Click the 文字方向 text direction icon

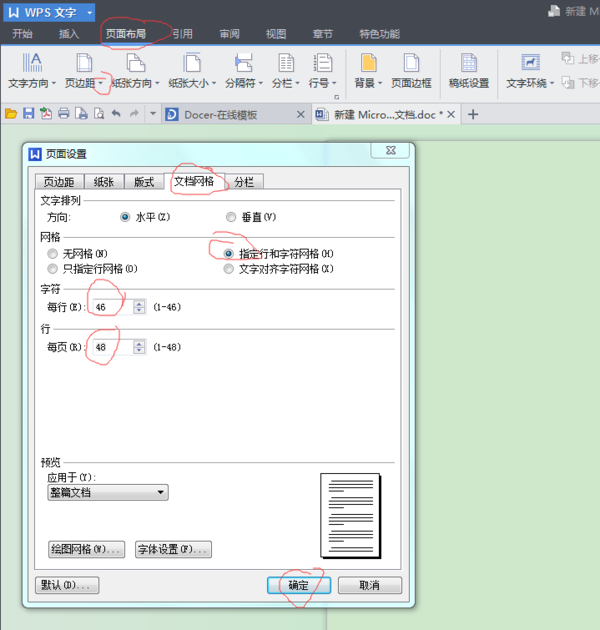[32, 63]
